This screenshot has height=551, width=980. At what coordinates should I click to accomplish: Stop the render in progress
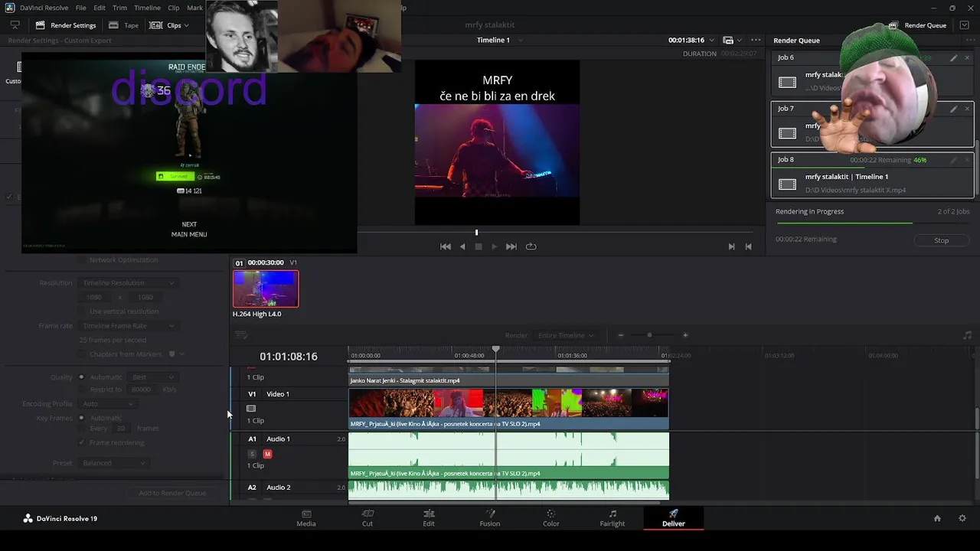(x=941, y=240)
